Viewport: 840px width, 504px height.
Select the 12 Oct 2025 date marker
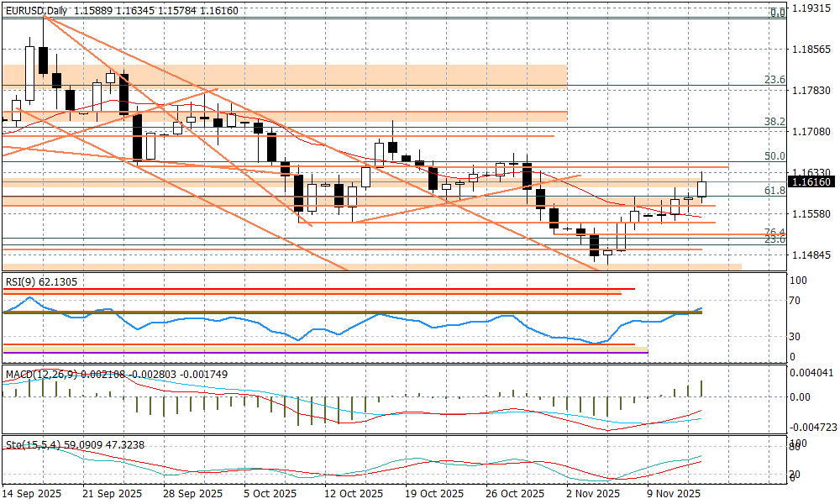(x=353, y=494)
